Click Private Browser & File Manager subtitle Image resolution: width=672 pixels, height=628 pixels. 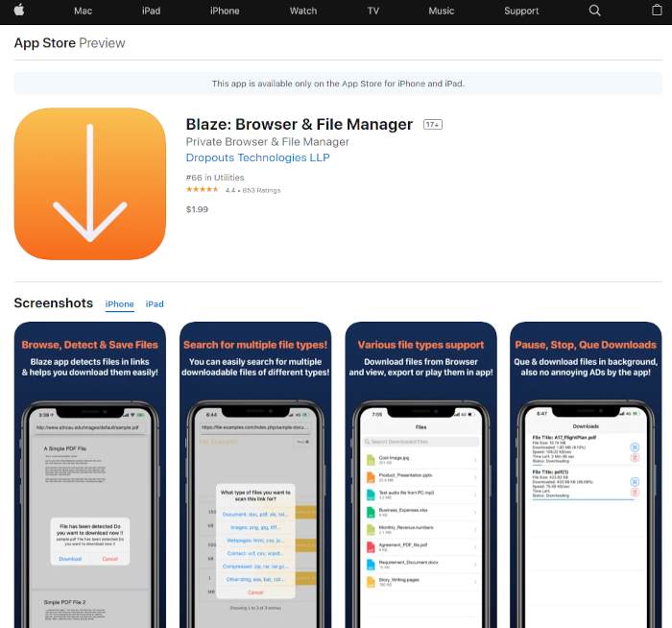tap(268, 142)
